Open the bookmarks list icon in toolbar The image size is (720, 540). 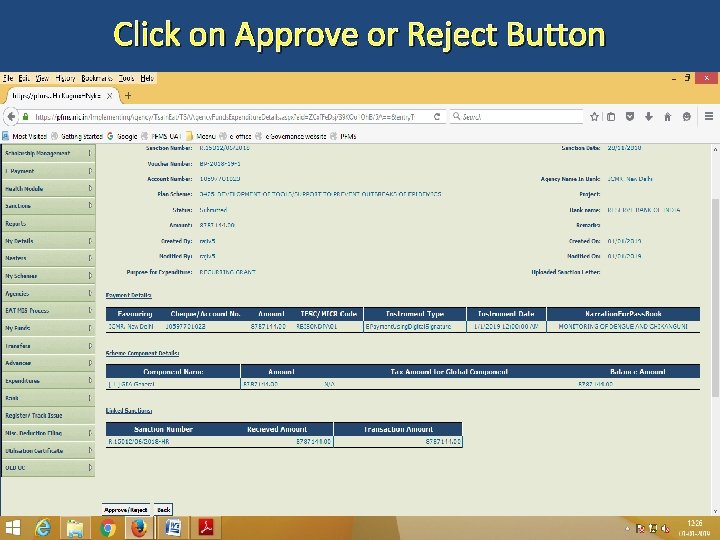coord(611,117)
